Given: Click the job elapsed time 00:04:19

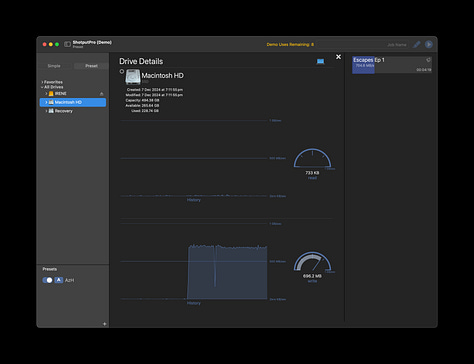Looking at the screenshot, I should tap(424, 70).
